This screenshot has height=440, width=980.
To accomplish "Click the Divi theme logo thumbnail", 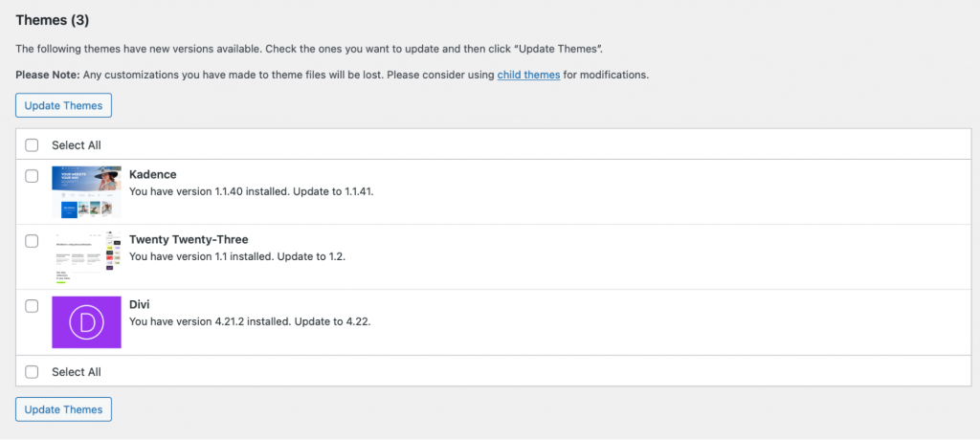I will [86, 322].
